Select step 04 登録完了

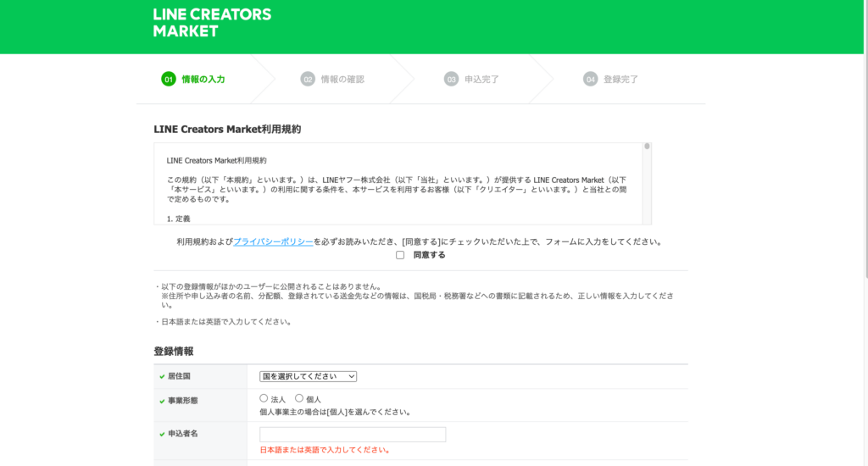click(x=610, y=79)
